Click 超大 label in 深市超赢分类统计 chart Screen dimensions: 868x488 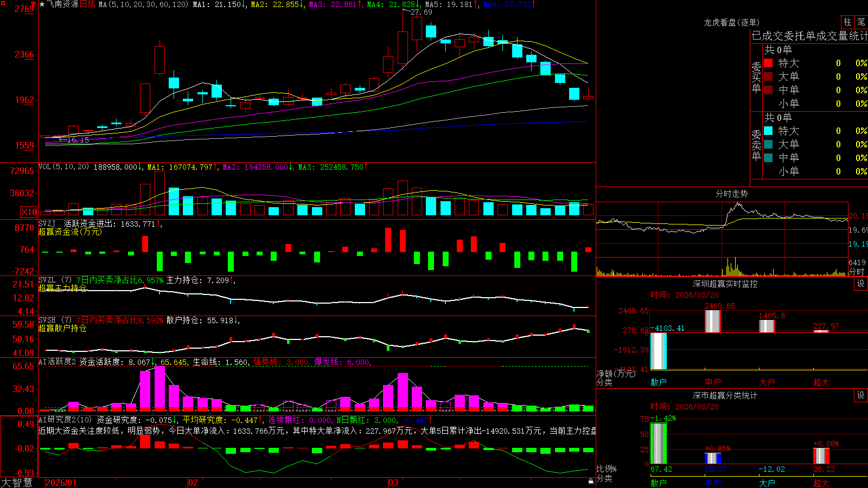[821, 483]
